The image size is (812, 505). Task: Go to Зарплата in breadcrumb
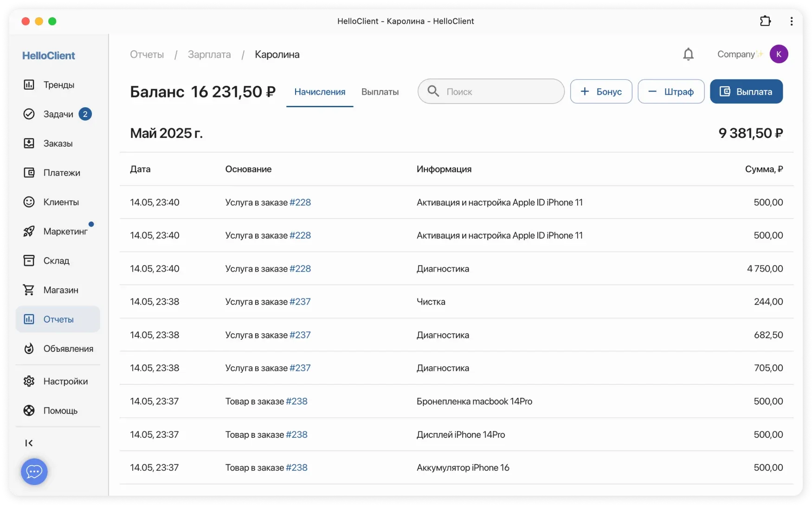point(209,54)
